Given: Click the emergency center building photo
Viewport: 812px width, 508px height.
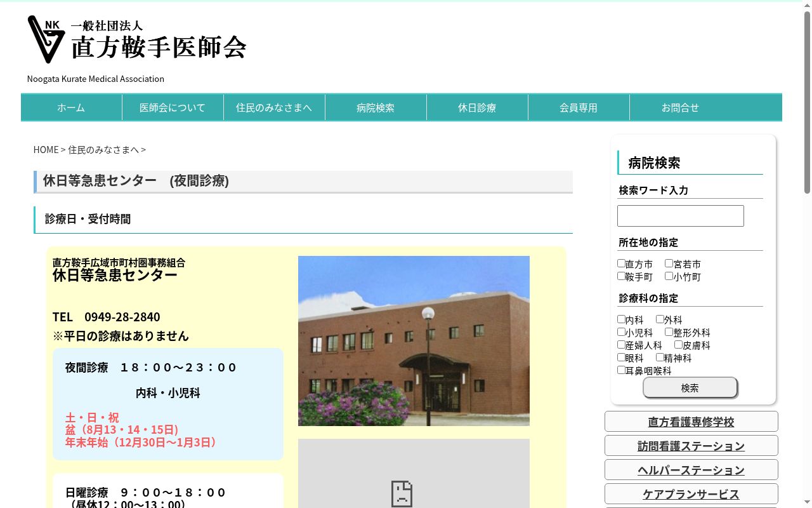Looking at the screenshot, I should [x=414, y=341].
